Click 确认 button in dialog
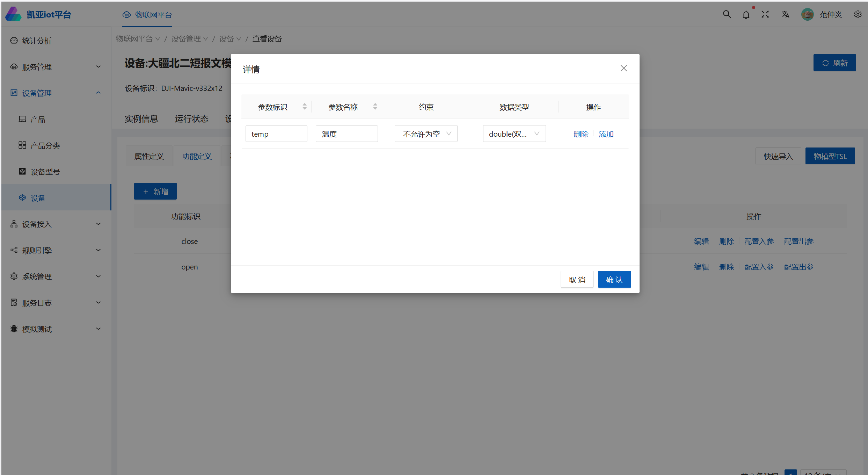The width and height of the screenshot is (868, 475). [614, 280]
